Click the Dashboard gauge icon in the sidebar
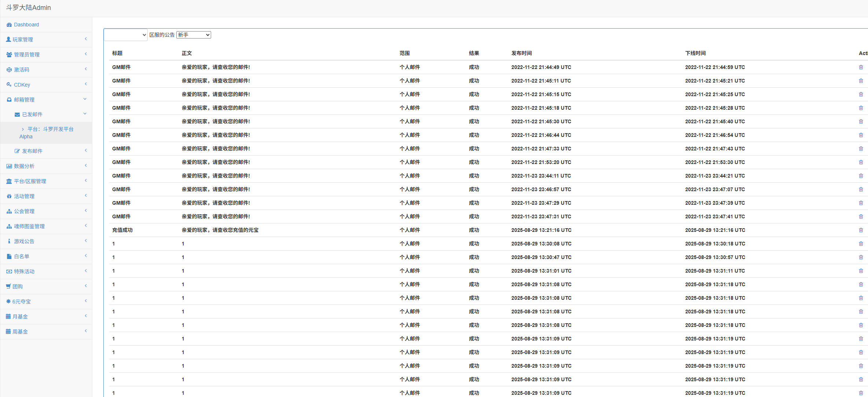This screenshot has height=397, width=868. pyautogui.click(x=9, y=25)
